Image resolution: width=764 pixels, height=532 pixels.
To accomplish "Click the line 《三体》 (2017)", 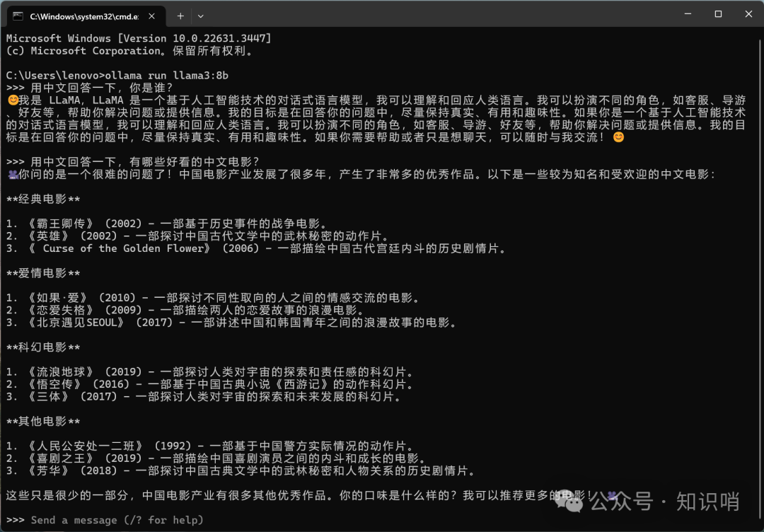I will click(x=204, y=397).
